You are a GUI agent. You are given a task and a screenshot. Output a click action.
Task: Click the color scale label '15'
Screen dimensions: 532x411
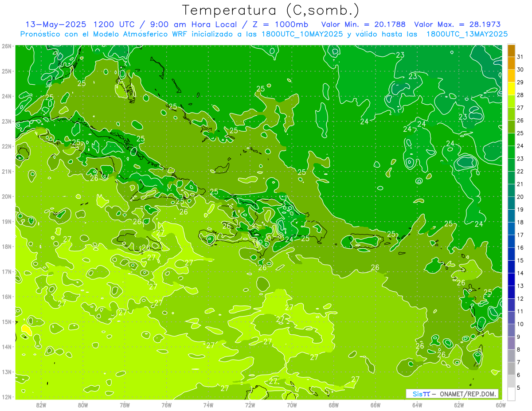tap(520, 260)
